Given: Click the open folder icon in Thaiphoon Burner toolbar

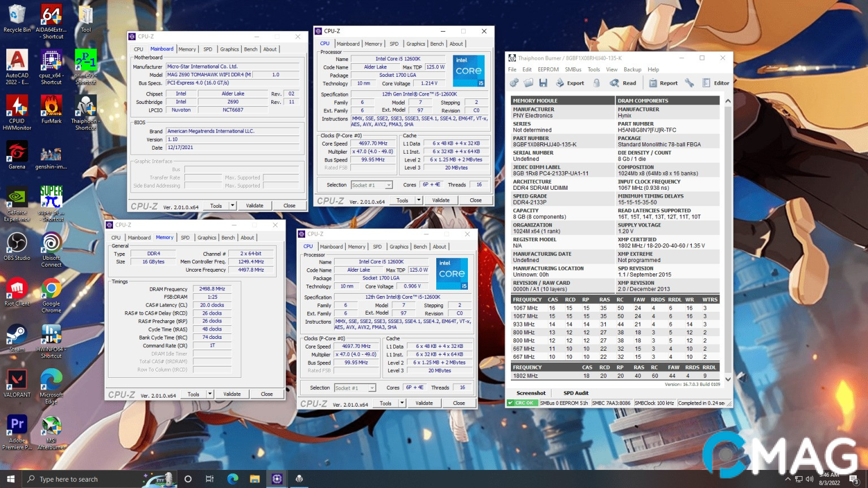Looking at the screenshot, I should tap(528, 83).
